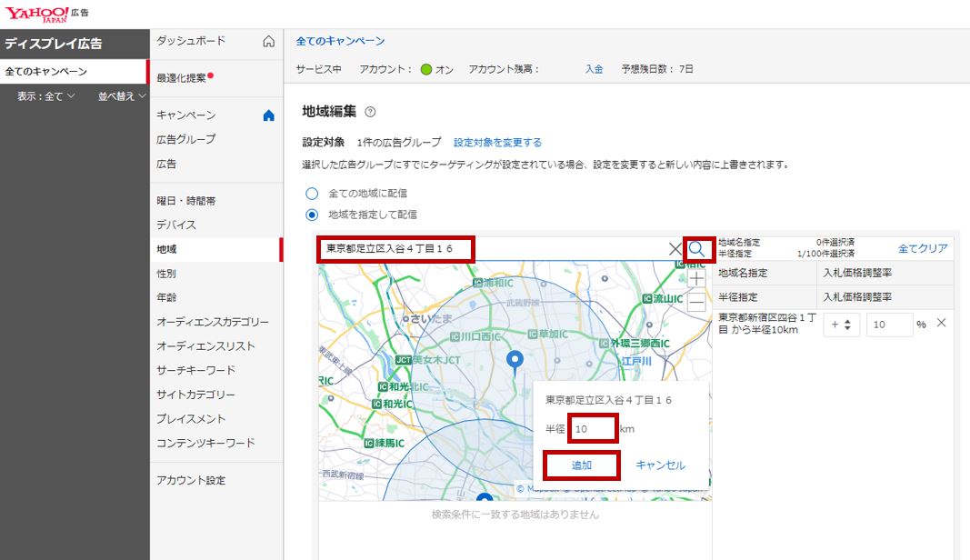Click 東京都新宿区四谷１丁目 から半径10km entry

pyautogui.click(x=766, y=324)
